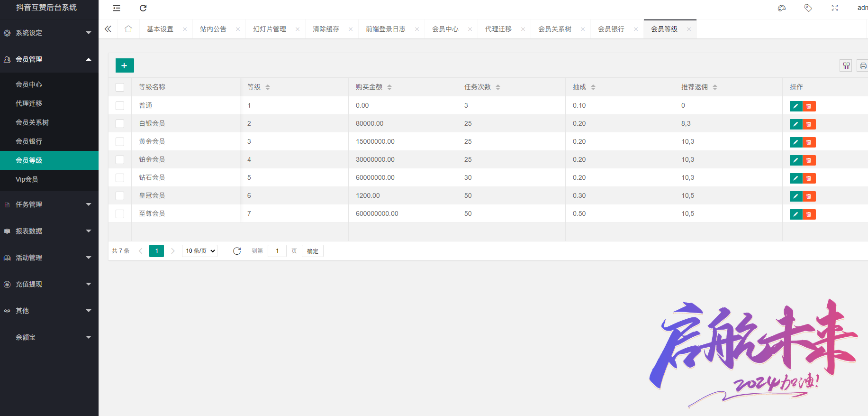The height and width of the screenshot is (416, 868).
Task: Check the 铂金会员 row checkbox
Action: point(120,160)
